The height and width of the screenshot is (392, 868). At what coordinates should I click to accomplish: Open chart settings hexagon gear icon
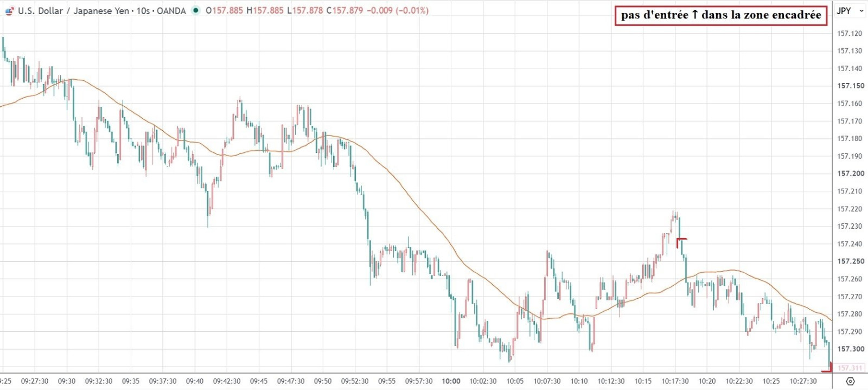tap(850, 381)
